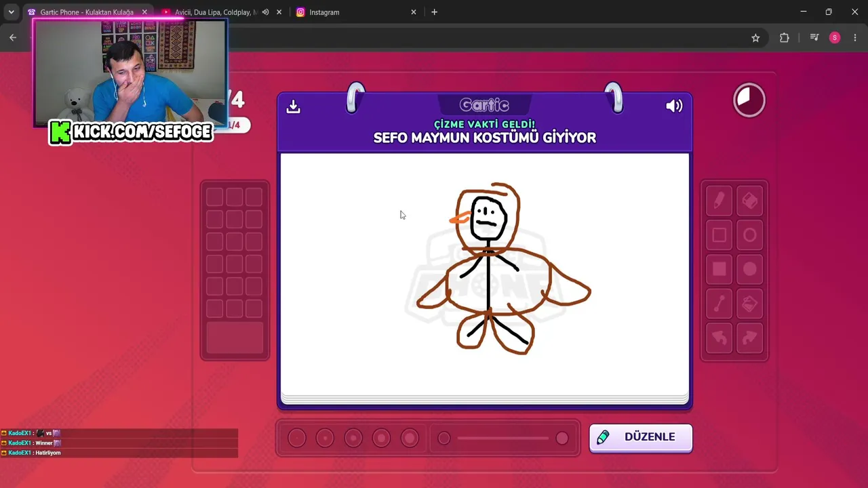Open the media playback controls icon

(x=814, y=38)
